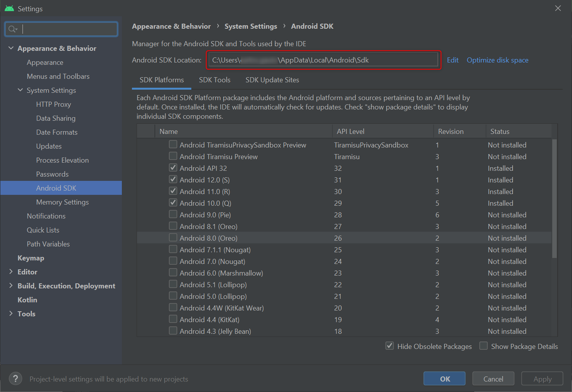Uncheck Android 12.0 (S) checkbox

coord(173,179)
